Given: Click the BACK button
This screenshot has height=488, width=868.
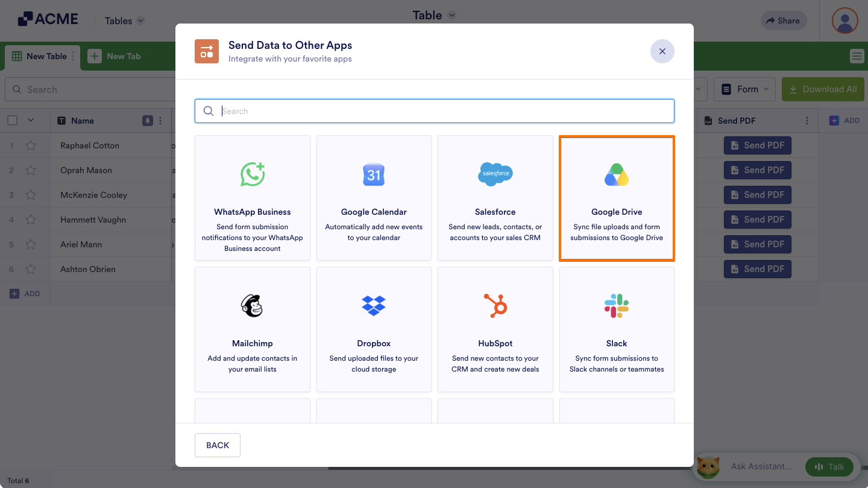Looking at the screenshot, I should point(218,445).
